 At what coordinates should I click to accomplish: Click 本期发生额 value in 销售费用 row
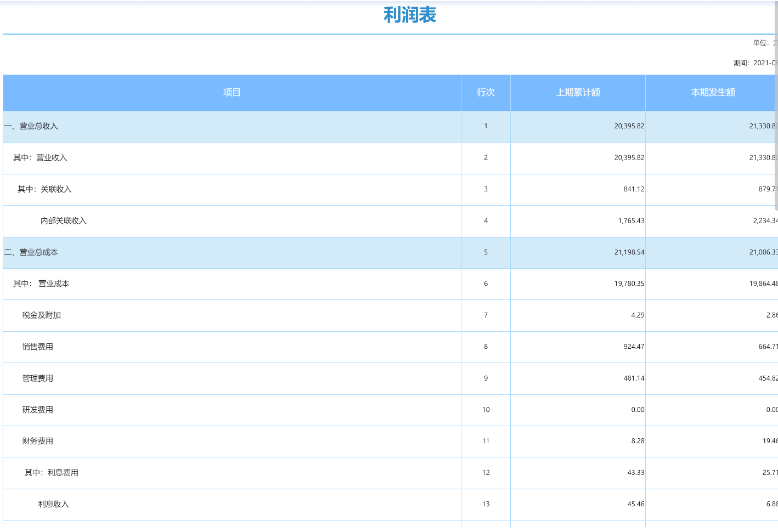(x=768, y=347)
